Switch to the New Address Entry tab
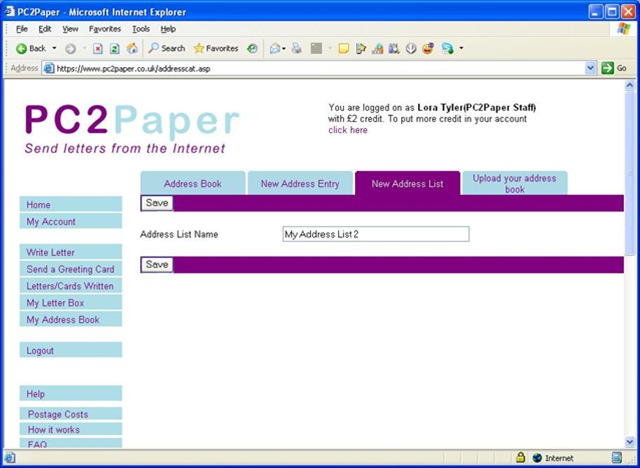640x468 pixels. point(300,184)
